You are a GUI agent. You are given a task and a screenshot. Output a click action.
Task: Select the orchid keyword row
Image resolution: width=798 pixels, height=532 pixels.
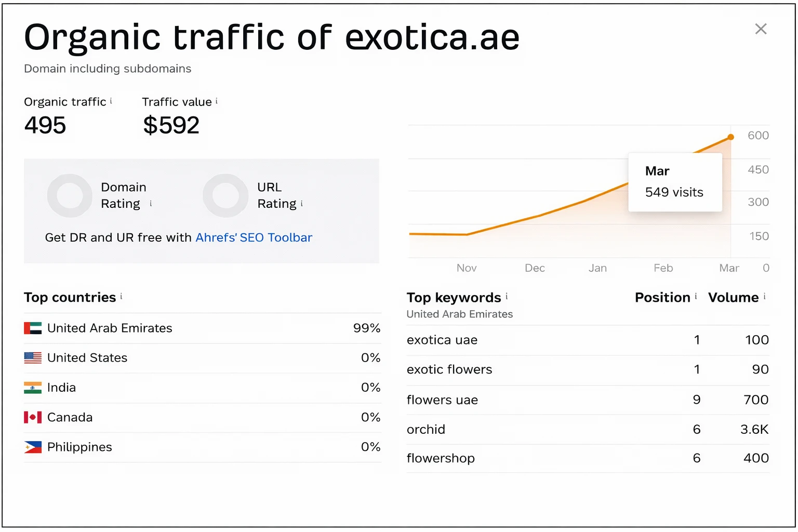[x=571, y=429]
